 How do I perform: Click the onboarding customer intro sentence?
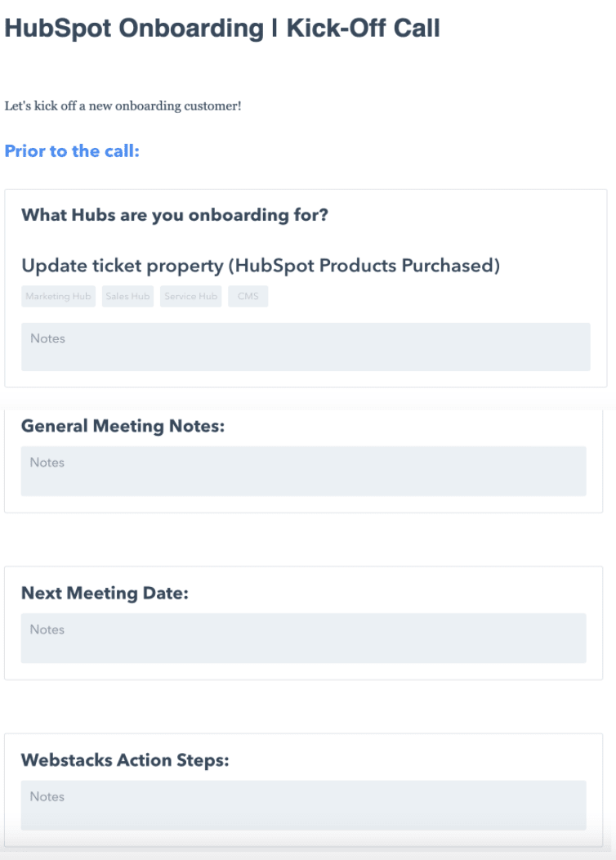click(121, 105)
